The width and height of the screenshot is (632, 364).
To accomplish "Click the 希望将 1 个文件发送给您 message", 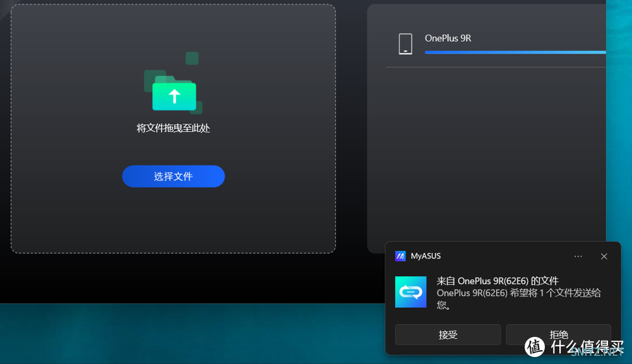I will (519, 299).
